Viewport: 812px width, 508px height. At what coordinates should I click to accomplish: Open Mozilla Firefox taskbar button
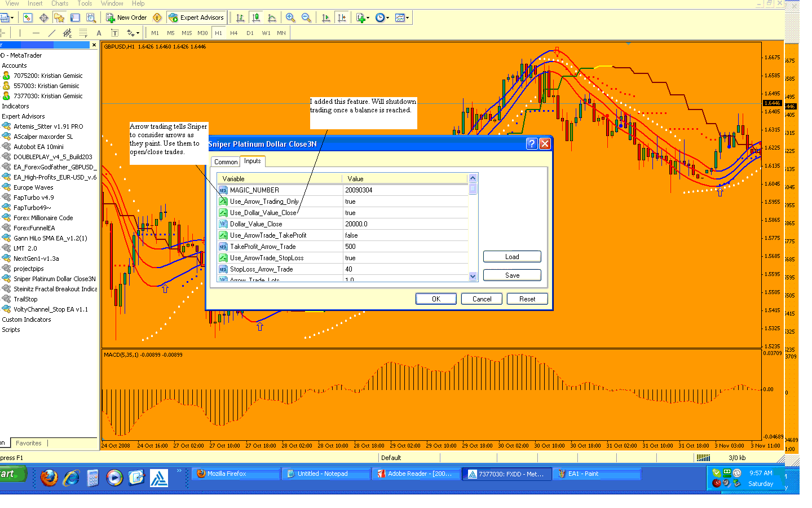click(236, 474)
